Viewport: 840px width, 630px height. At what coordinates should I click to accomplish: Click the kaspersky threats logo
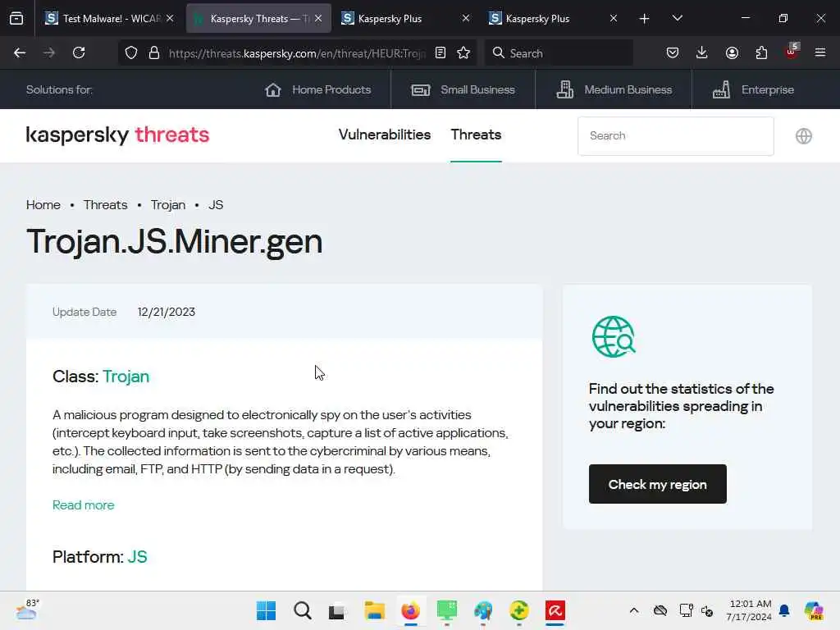[117, 135]
